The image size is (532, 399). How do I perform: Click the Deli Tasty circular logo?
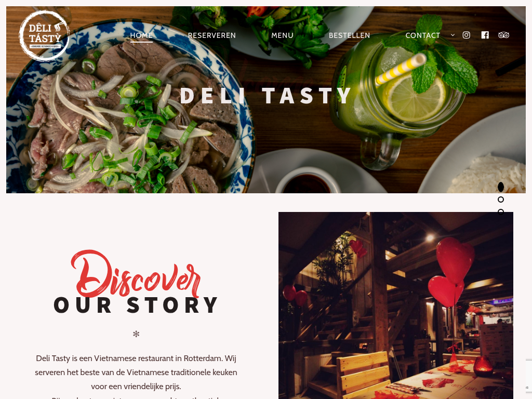(x=44, y=36)
